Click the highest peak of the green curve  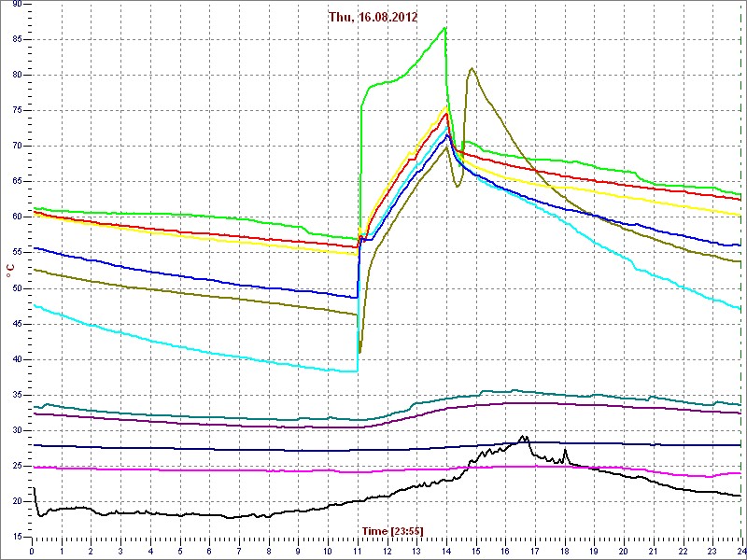(445, 27)
